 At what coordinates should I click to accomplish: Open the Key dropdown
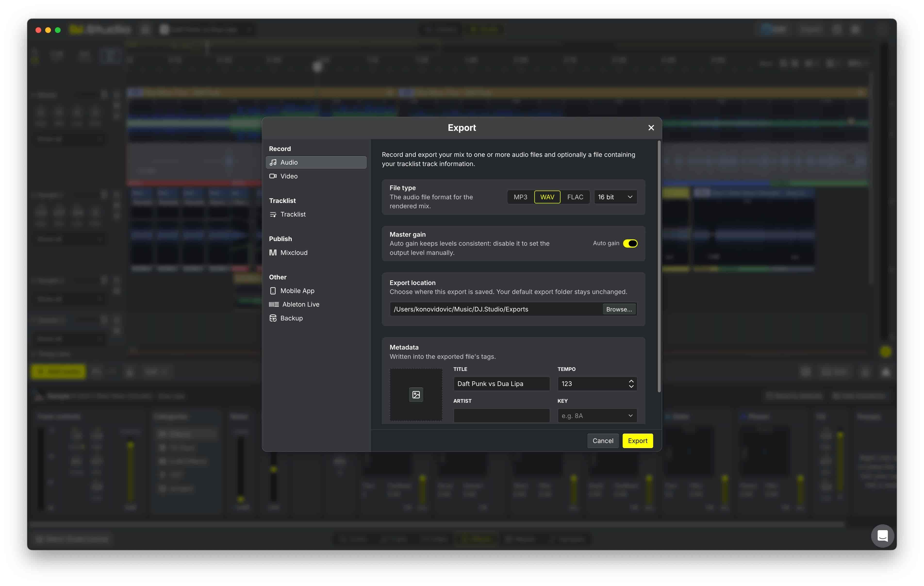(597, 416)
